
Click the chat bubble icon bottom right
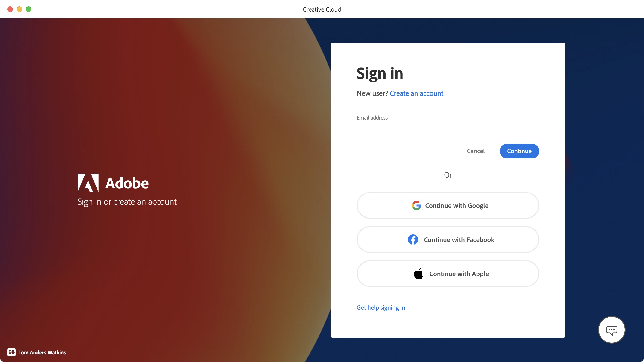point(612,330)
